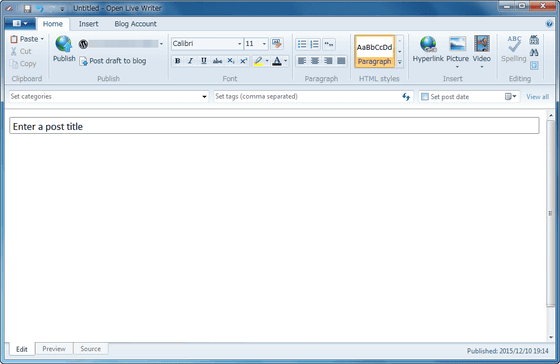560x364 pixels.
Task: Justify the paragraph text
Action: point(341,61)
